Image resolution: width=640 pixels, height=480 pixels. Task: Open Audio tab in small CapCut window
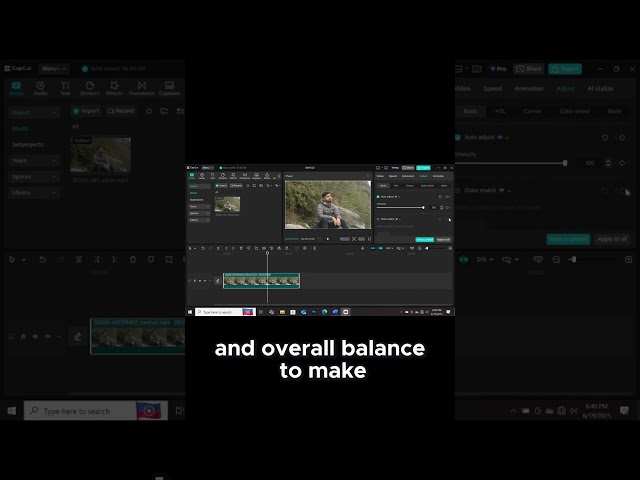tap(202, 176)
